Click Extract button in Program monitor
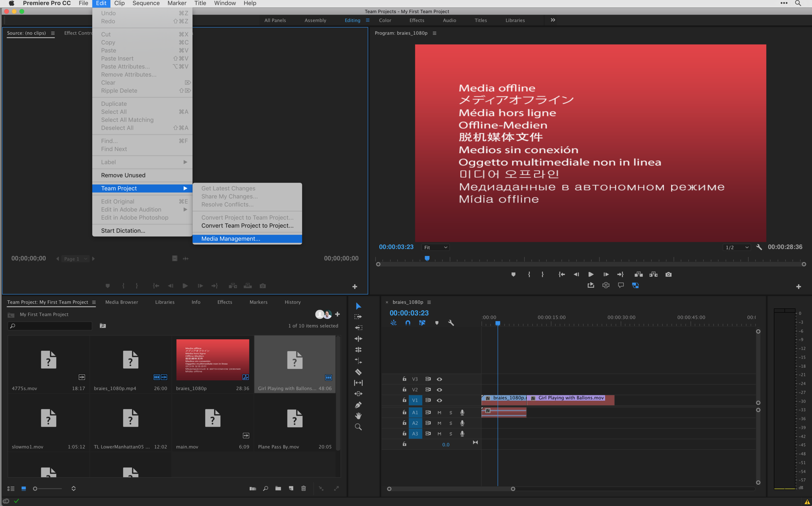The width and height of the screenshot is (812, 506). 653,274
